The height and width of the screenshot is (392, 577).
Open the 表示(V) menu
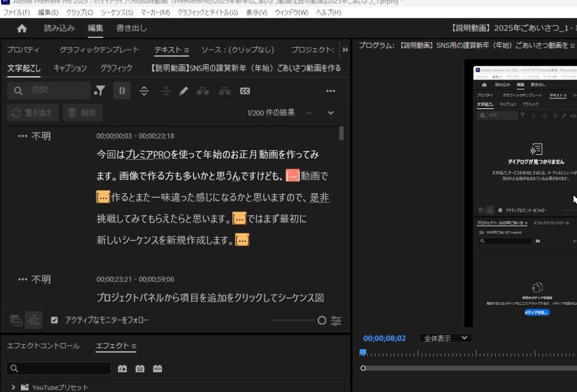[256, 12]
